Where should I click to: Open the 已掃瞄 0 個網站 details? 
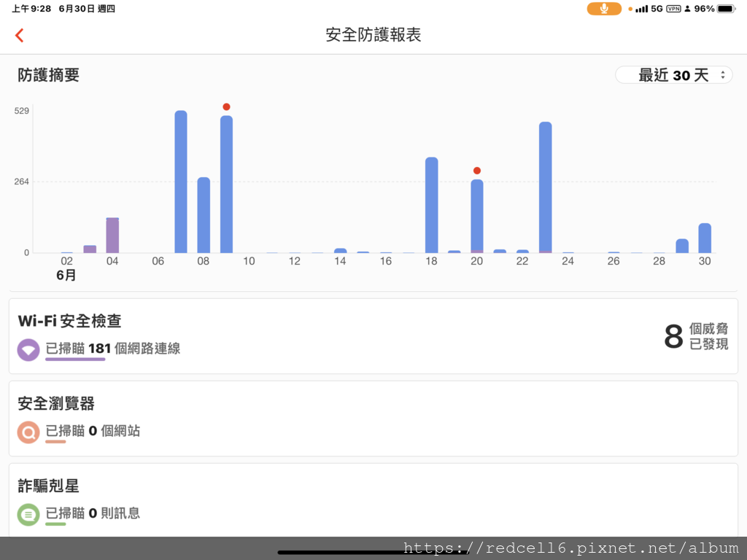93,431
